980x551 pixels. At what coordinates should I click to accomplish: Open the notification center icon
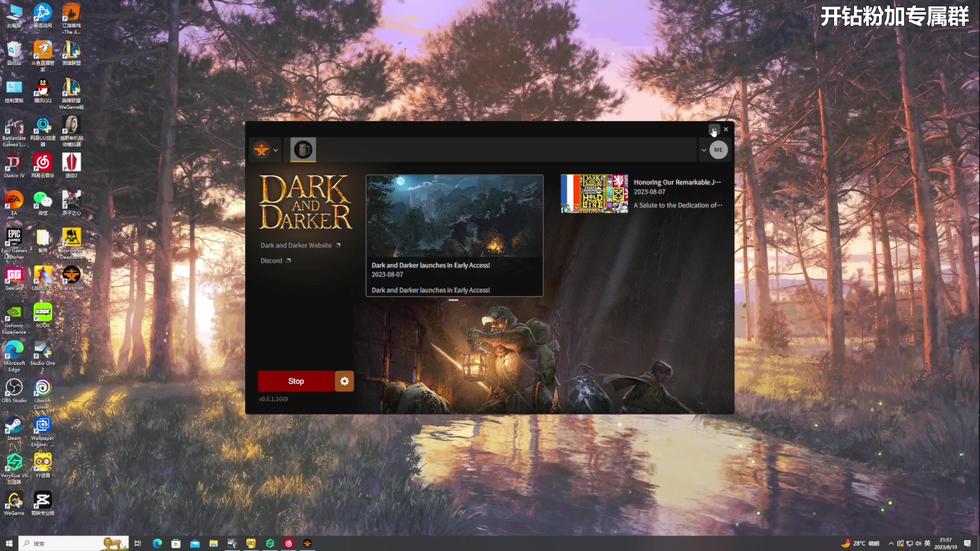click(967, 543)
